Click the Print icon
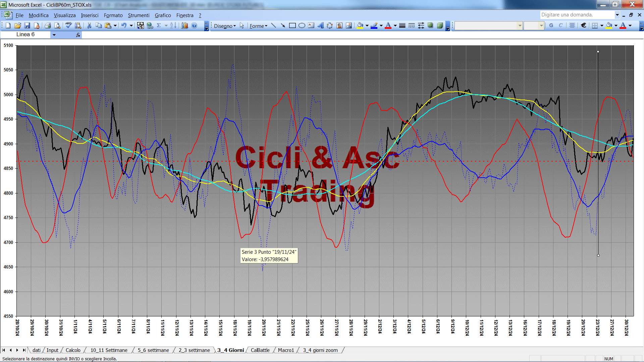Image resolution: width=644 pixels, height=362 pixels. [x=48, y=25]
